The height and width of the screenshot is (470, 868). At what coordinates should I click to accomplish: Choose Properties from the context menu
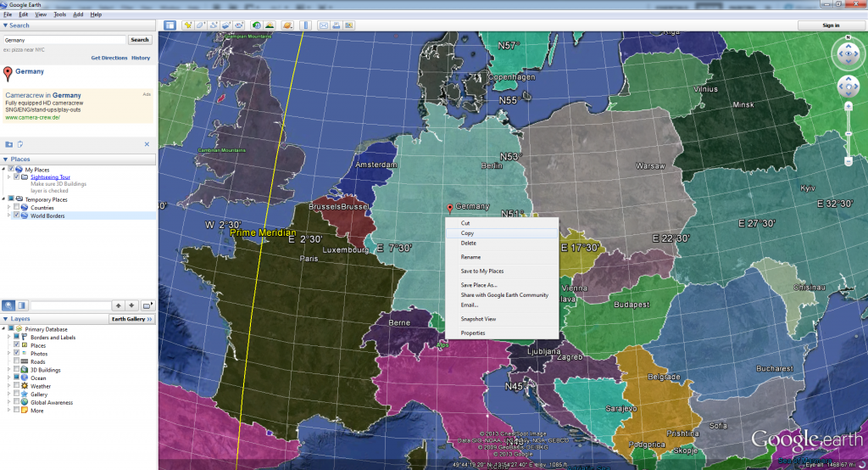[502, 333]
